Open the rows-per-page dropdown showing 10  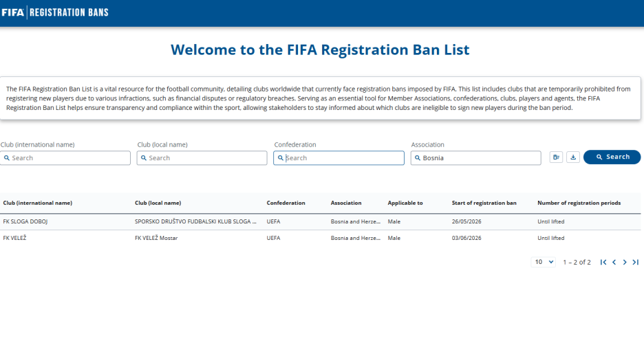544,262
